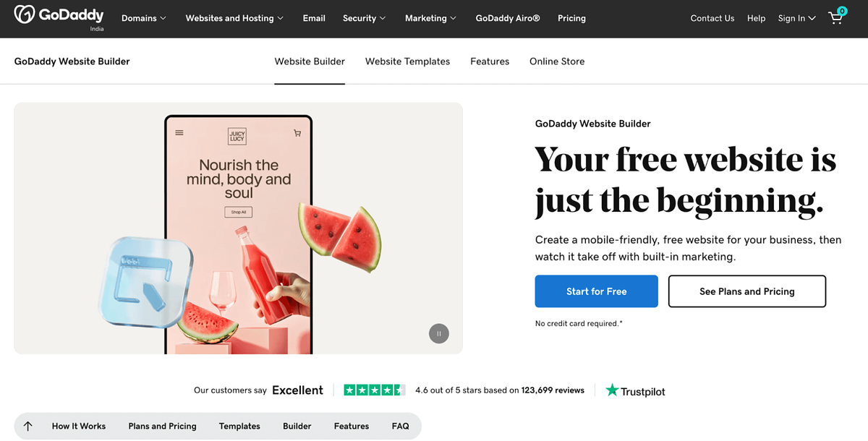The height and width of the screenshot is (441, 868).
Task: Click the Start for Free button
Action: point(596,291)
